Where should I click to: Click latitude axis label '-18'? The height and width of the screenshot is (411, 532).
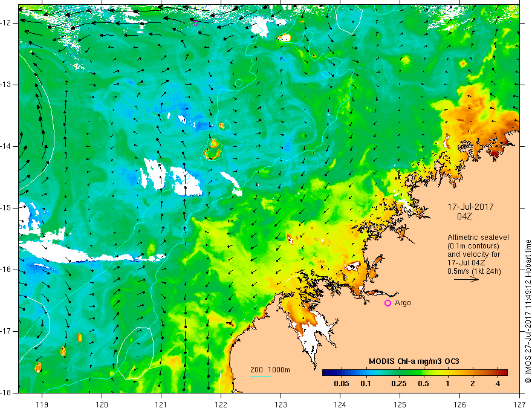point(7,393)
